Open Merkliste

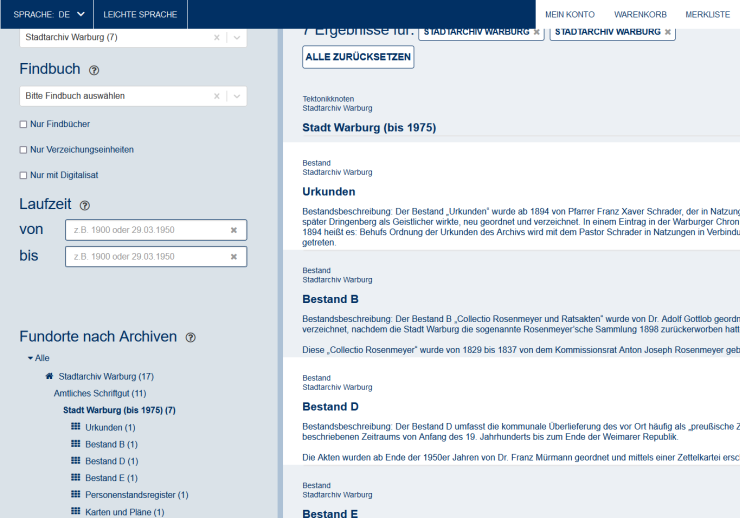click(x=707, y=15)
